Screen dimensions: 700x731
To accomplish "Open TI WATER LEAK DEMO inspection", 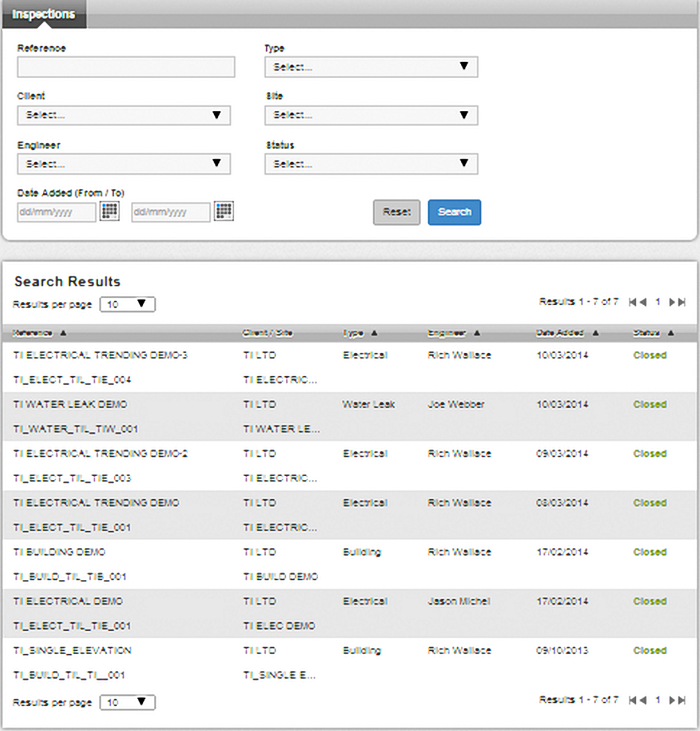I will [70, 404].
